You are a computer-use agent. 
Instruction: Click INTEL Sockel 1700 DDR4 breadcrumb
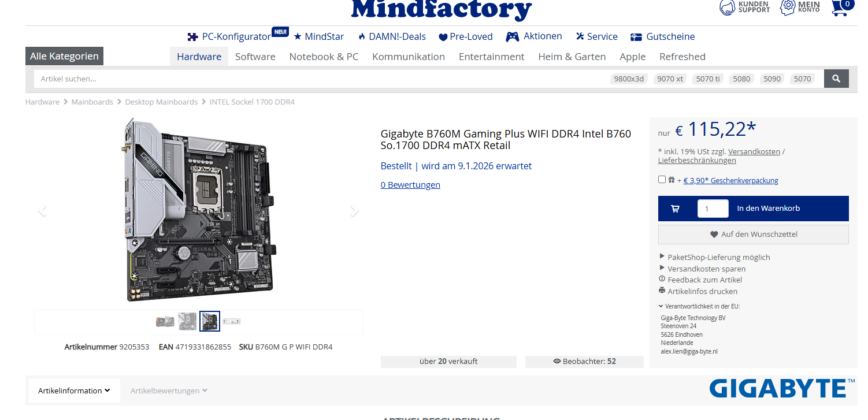point(252,102)
